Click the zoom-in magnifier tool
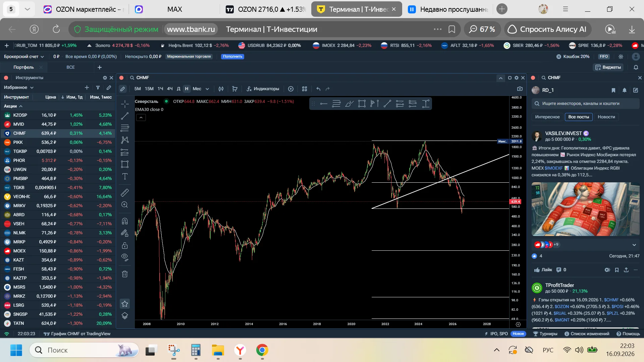 [125, 205]
